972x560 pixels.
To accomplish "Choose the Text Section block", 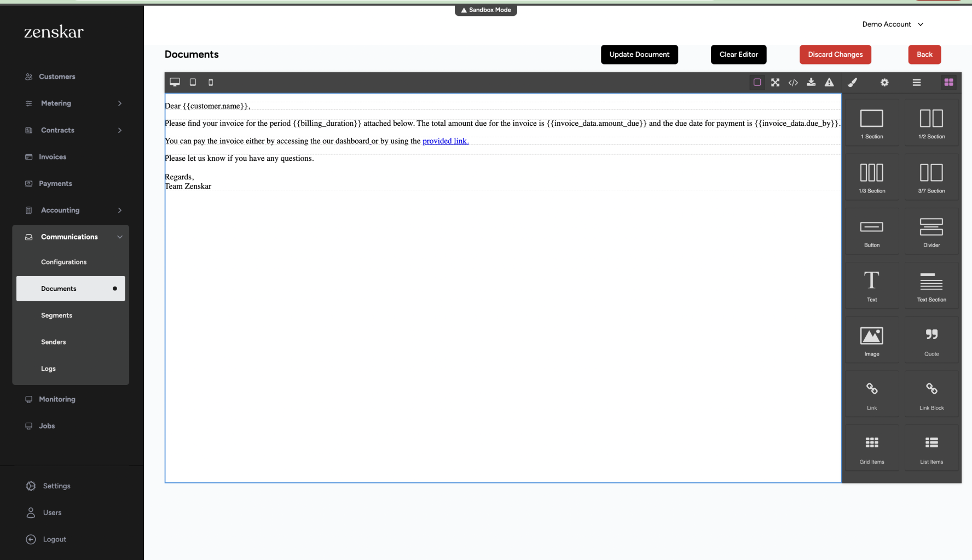I will coord(931,285).
